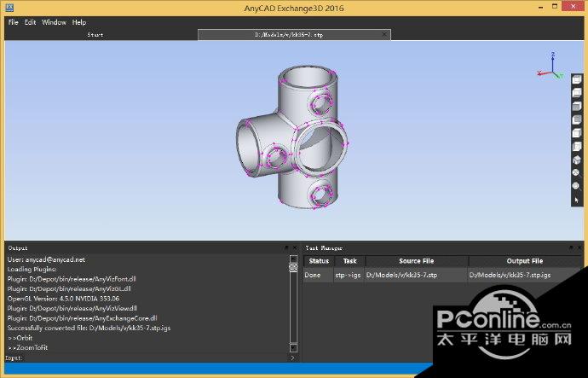The height and width of the screenshot is (378, 588).
Task: Click the third cube view icon in view toolbar
Action: coord(577,107)
